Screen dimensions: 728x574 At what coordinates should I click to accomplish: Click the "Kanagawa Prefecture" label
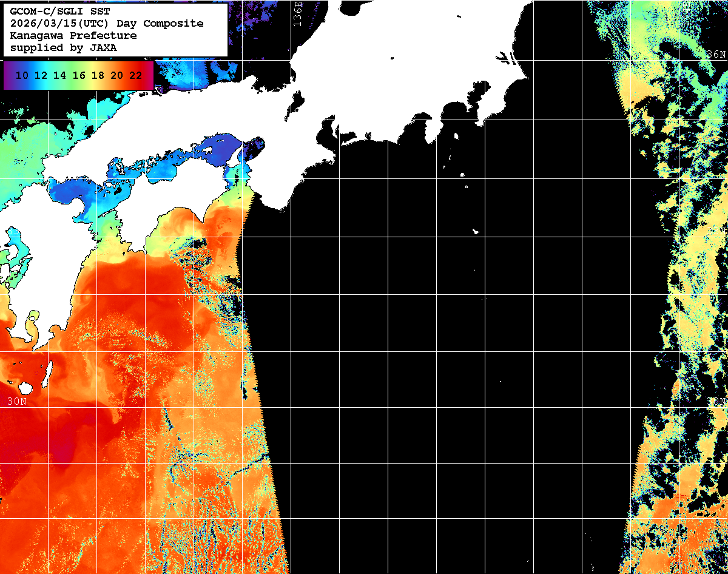point(73,36)
